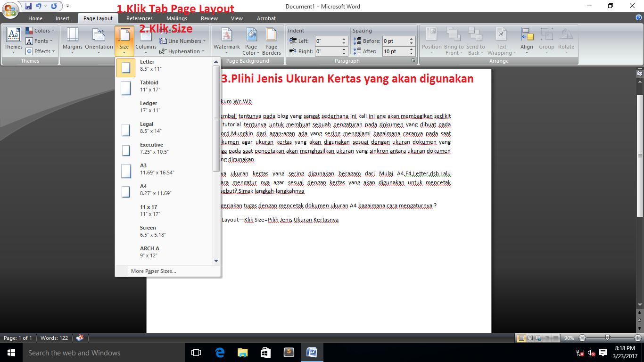Open the Action Center notifications
Viewport: 644px width, 362px height.
(x=603, y=353)
